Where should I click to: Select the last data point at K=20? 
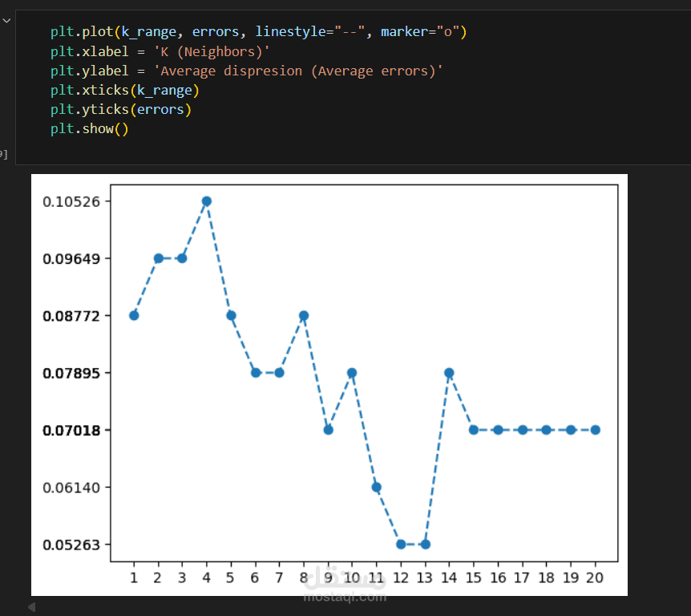(595, 430)
